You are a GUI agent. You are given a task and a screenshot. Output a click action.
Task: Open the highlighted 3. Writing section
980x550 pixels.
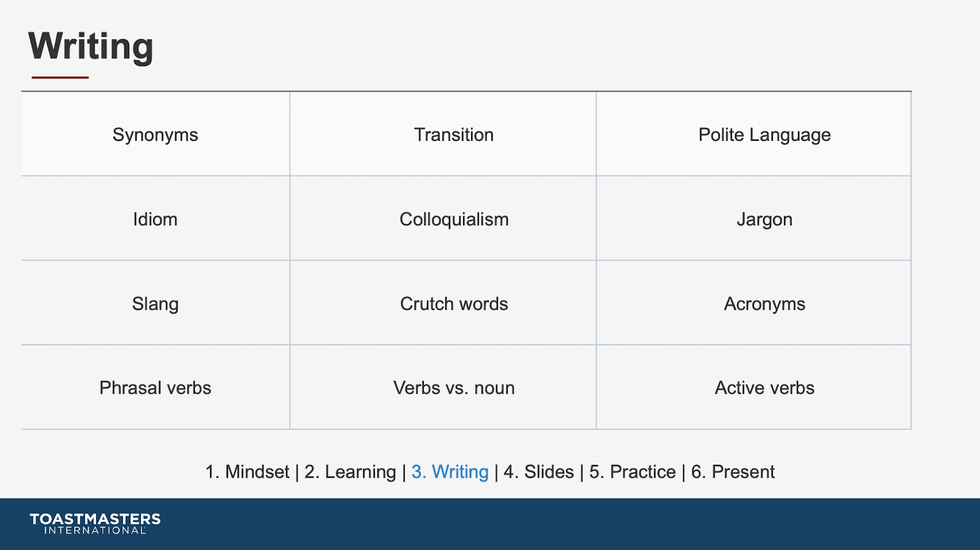point(450,472)
